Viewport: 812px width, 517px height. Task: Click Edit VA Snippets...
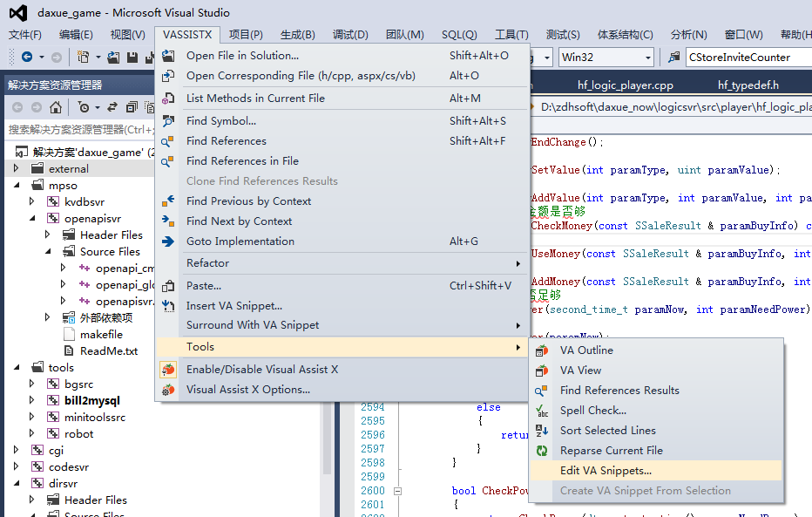click(x=606, y=471)
